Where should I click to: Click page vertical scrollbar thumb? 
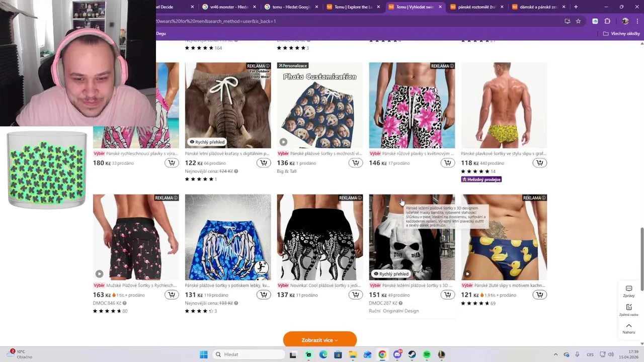(x=641, y=258)
